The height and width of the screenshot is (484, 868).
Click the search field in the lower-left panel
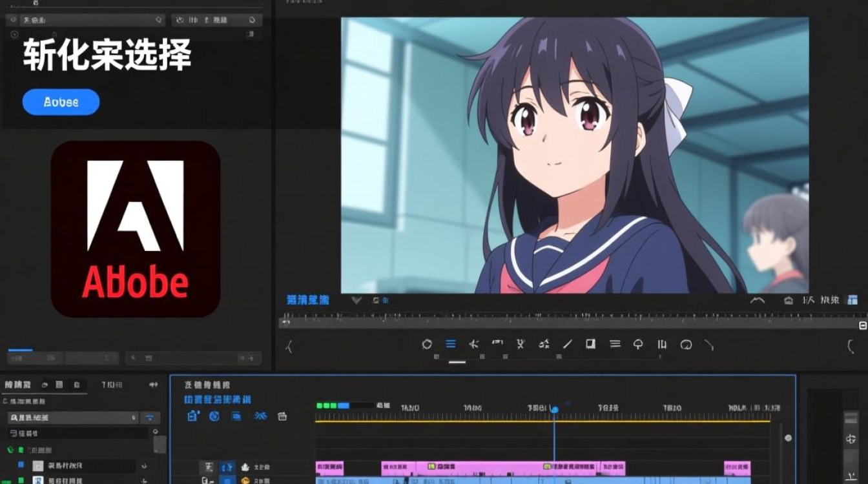(x=72, y=418)
